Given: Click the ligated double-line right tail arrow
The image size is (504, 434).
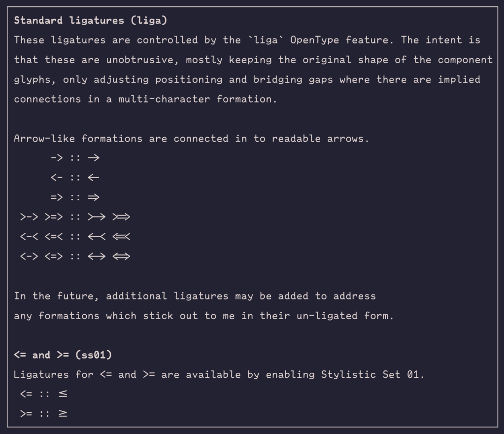Looking at the screenshot, I should [x=121, y=217].
